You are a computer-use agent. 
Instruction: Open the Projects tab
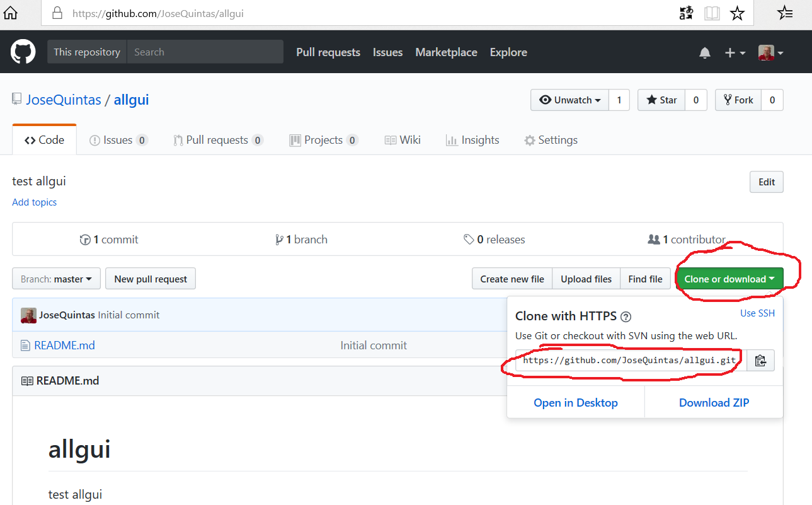pos(324,140)
